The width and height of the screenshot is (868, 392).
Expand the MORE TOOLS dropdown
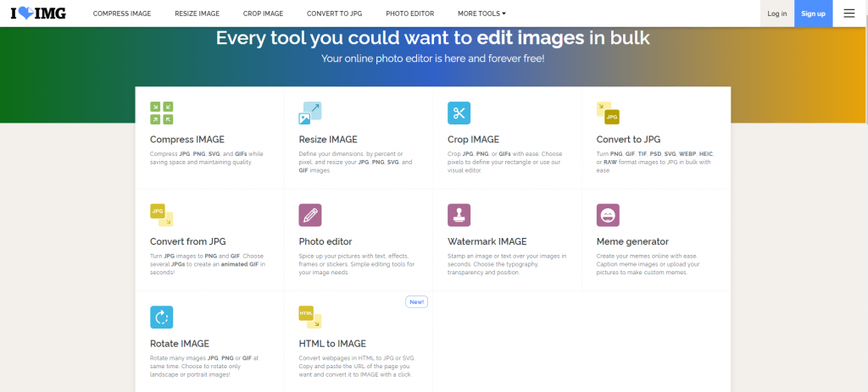click(x=481, y=14)
